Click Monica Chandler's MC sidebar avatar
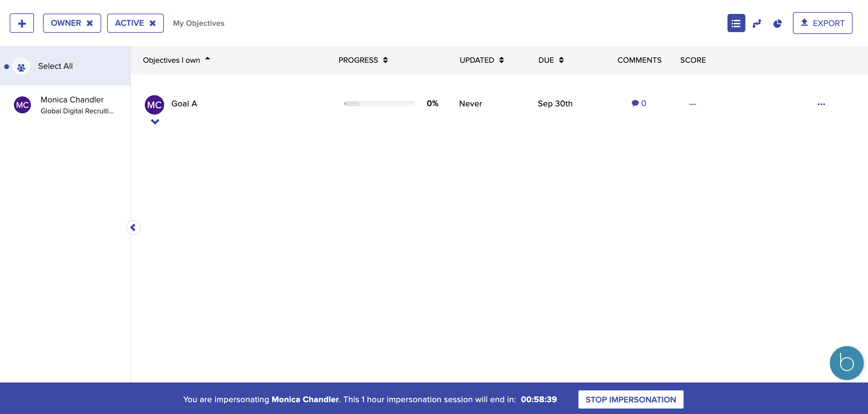Image resolution: width=868 pixels, height=414 pixels. click(22, 105)
